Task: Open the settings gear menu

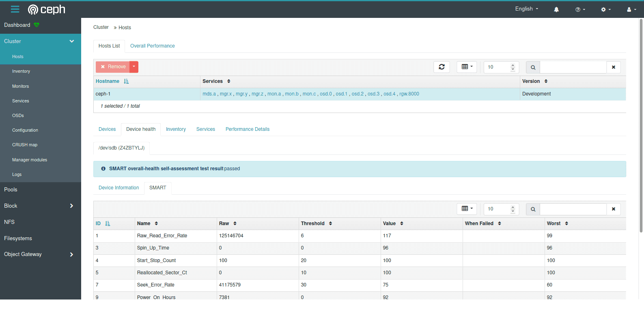Action: coord(605,9)
